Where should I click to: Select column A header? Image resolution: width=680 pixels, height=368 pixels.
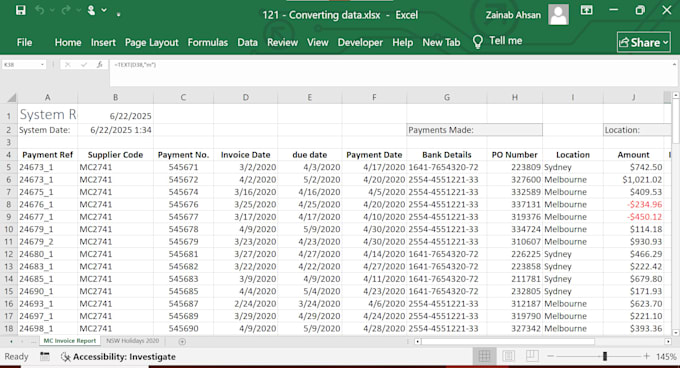(x=47, y=98)
